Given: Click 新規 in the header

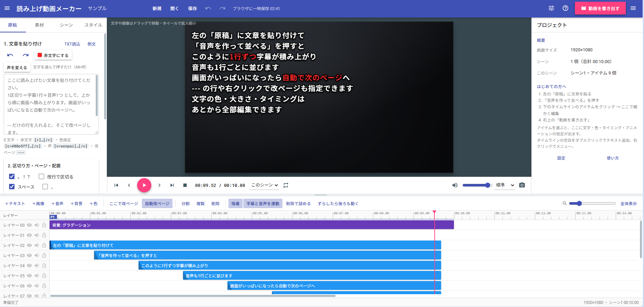Looking at the screenshot, I should 157,8.
